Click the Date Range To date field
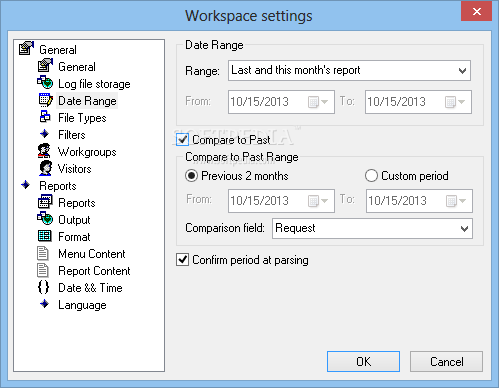This screenshot has height=388, width=499. click(418, 102)
